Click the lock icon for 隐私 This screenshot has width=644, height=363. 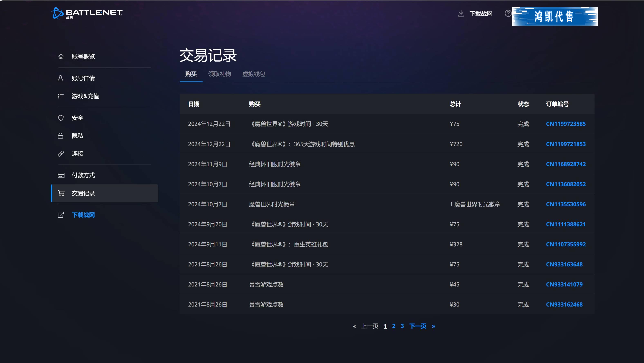[60, 136]
